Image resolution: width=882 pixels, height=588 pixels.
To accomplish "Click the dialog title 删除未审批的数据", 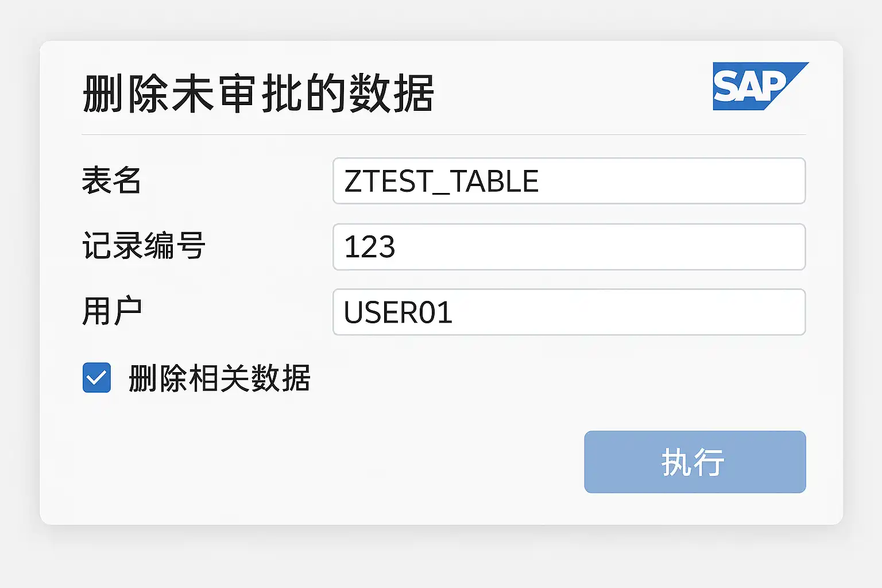I will tap(258, 94).
